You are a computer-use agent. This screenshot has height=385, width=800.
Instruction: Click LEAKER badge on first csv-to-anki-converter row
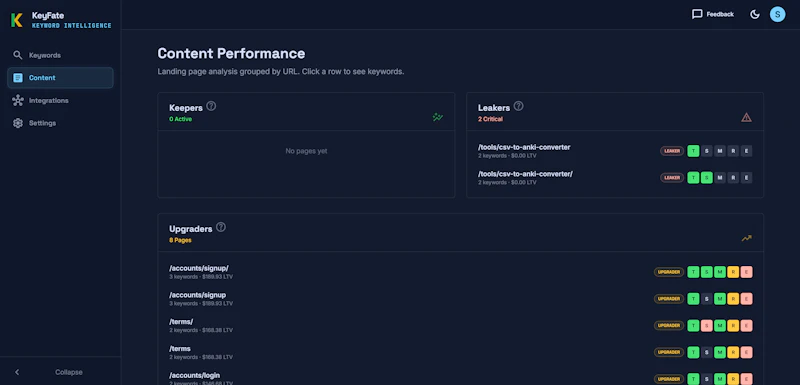click(672, 151)
